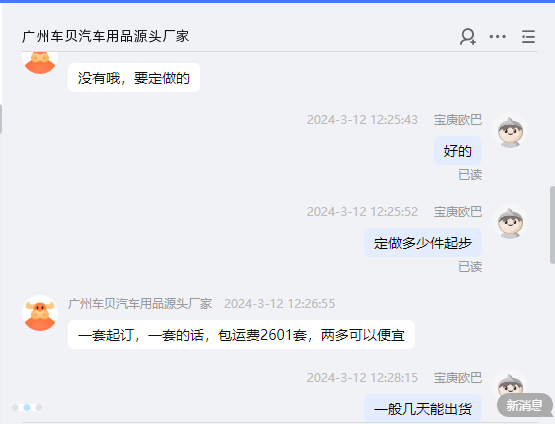Viewport: 555px width, 424px height.
Task: Open the list menu icon in header
Action: tap(528, 37)
